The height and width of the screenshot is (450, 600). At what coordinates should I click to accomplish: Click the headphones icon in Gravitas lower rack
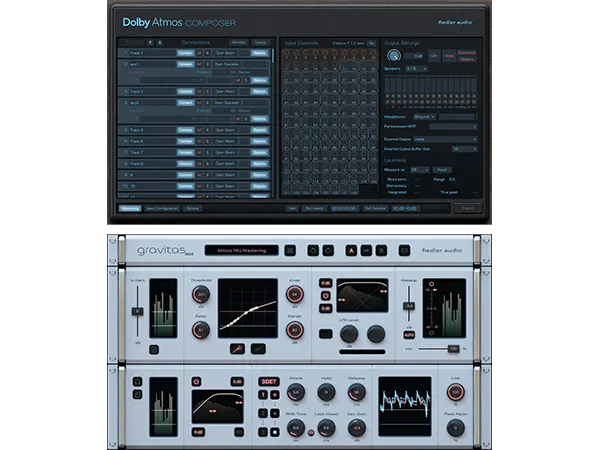click(x=137, y=382)
